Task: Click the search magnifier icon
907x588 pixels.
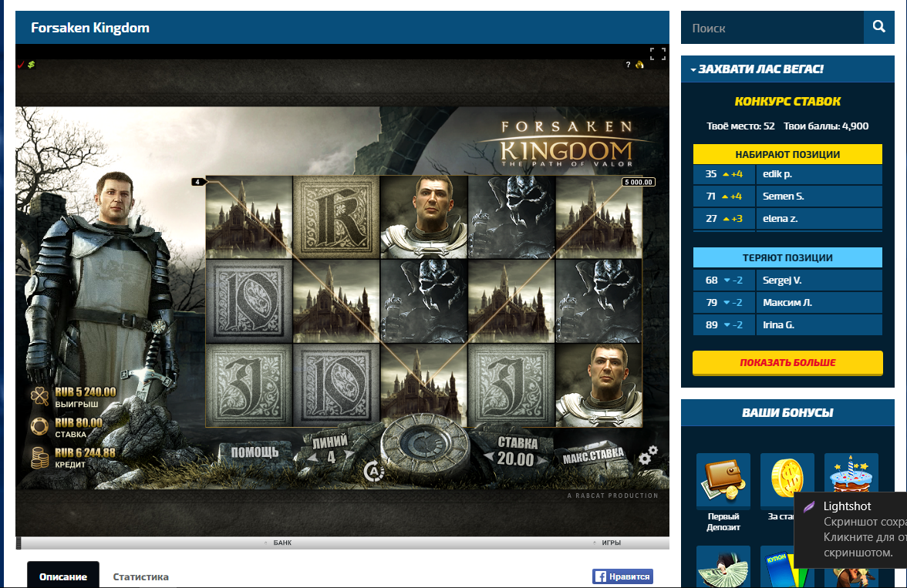Action: click(x=878, y=27)
